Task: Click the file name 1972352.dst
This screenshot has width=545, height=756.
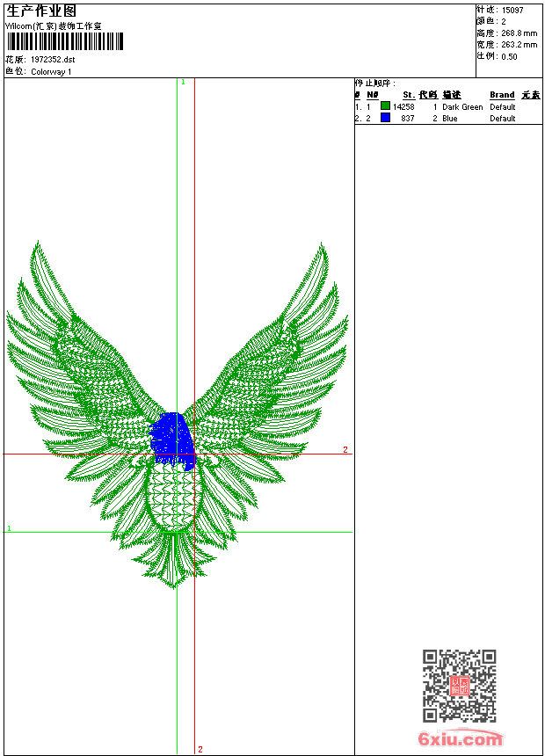Action: click(x=53, y=60)
